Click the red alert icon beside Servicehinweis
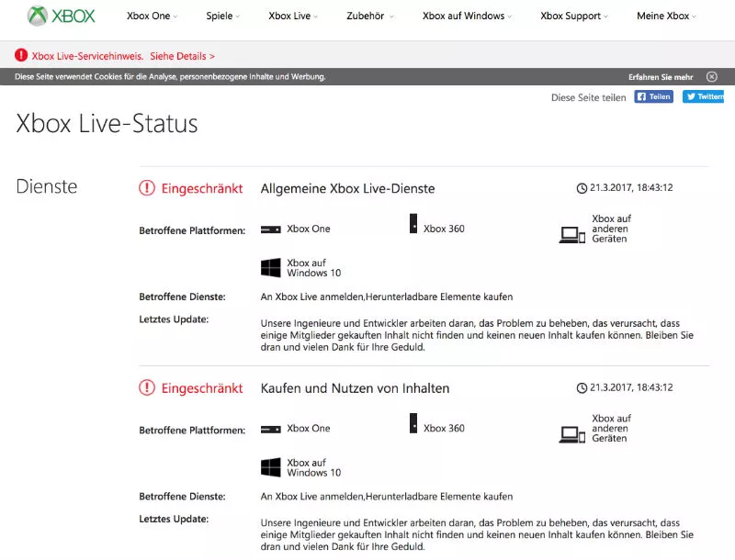The image size is (735, 560). click(x=21, y=55)
